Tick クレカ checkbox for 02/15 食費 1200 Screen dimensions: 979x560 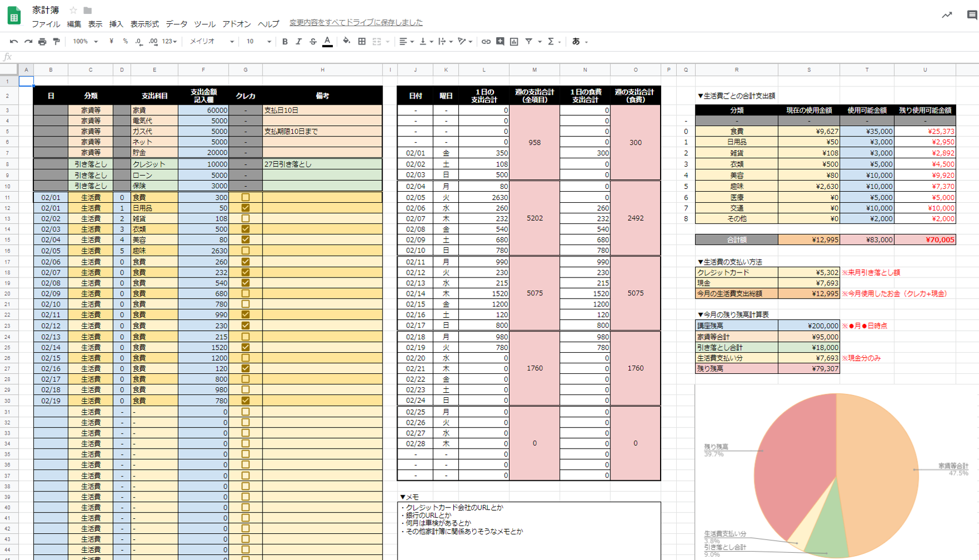click(245, 358)
